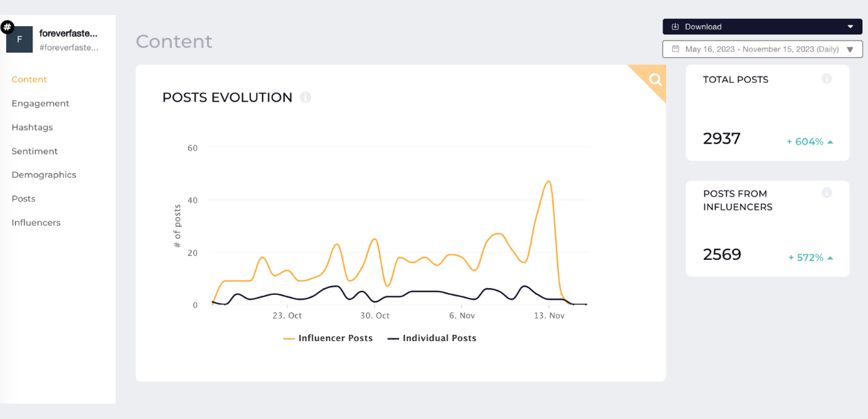Click the Content page heading
Screen dimensions: 868x419
click(x=174, y=41)
